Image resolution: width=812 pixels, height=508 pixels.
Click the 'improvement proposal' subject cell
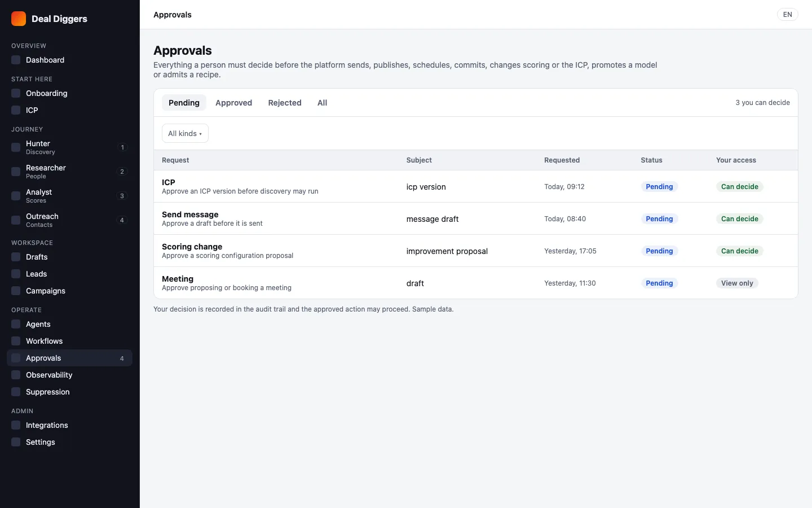447,251
